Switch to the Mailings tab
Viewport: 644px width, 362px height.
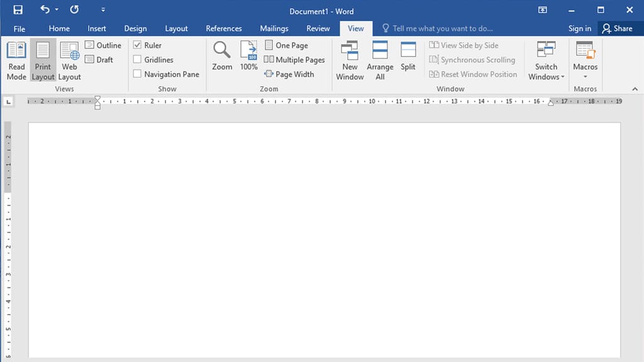coord(274,28)
